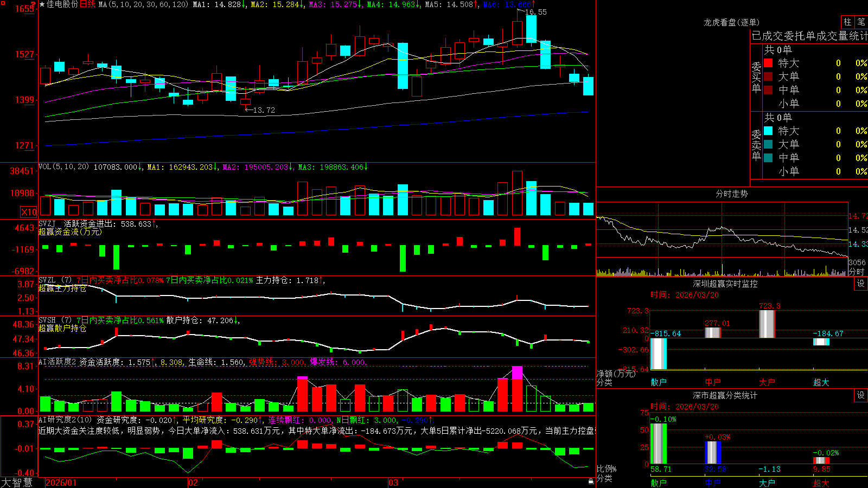This screenshot has height=488, width=868.
Task: Click the 分时走势 panel title
Action: tap(731, 194)
